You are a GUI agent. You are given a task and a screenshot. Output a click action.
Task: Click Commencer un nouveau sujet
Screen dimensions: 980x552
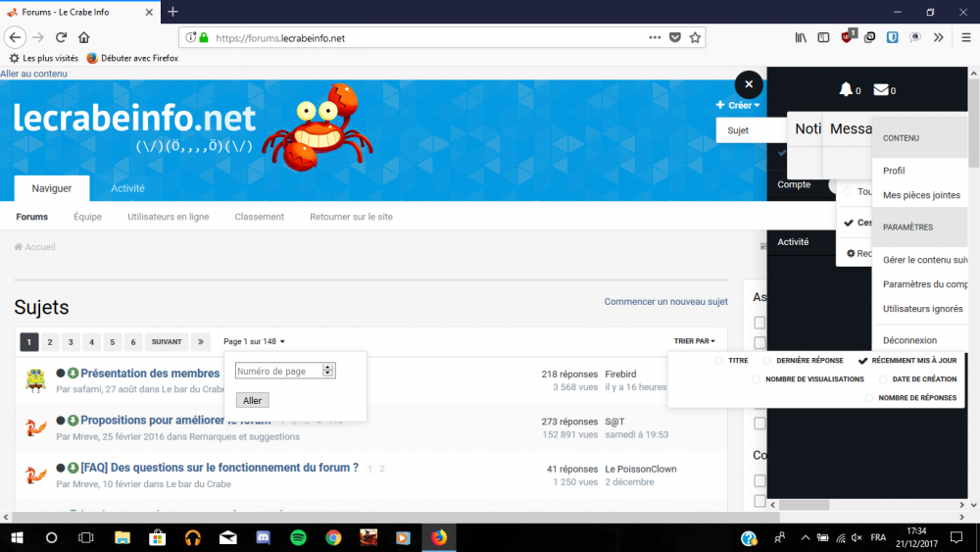pos(665,302)
